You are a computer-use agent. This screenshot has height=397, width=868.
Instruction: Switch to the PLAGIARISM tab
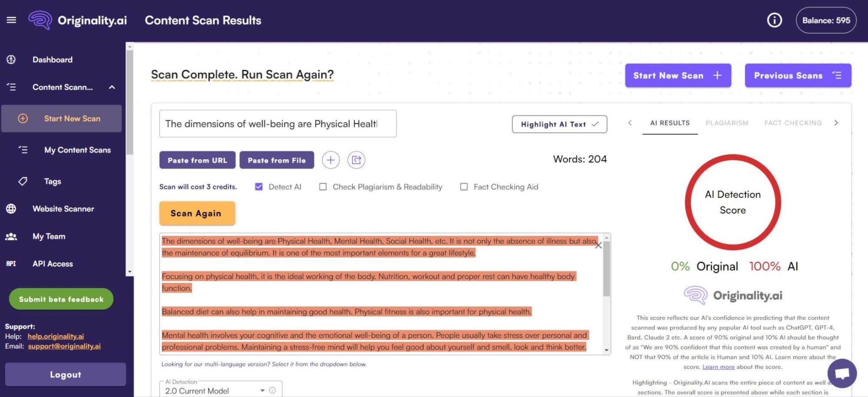[x=727, y=123]
